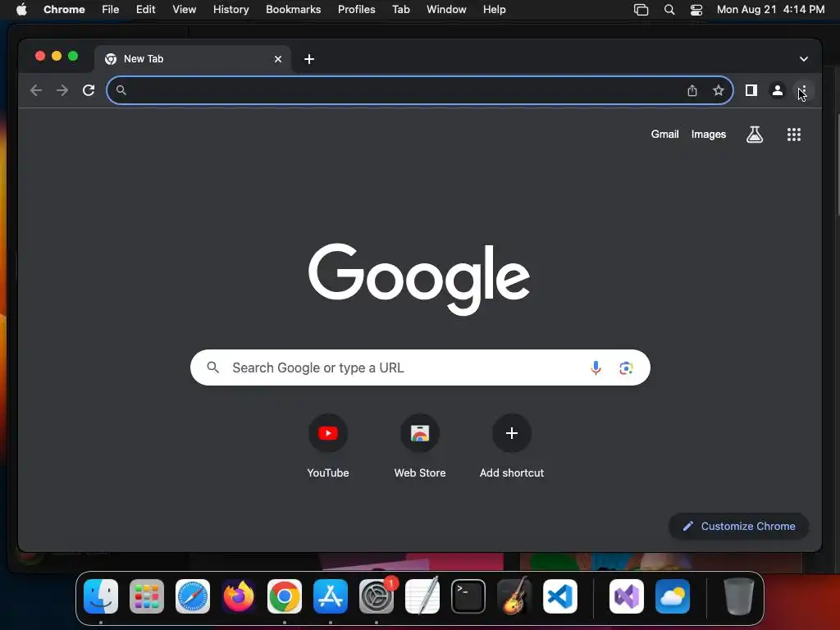Image resolution: width=840 pixels, height=630 pixels.
Task: Open the profile avatar menu
Action: 778,90
